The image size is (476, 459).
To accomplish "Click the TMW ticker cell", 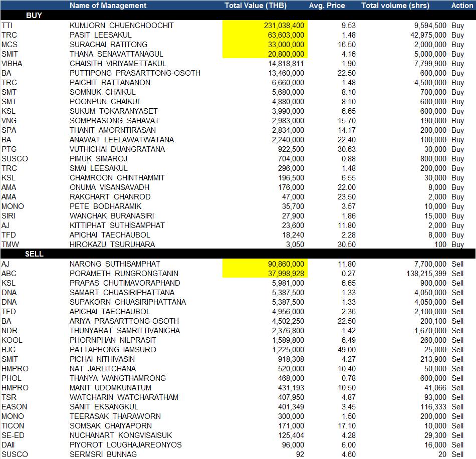I will pos(10,245).
